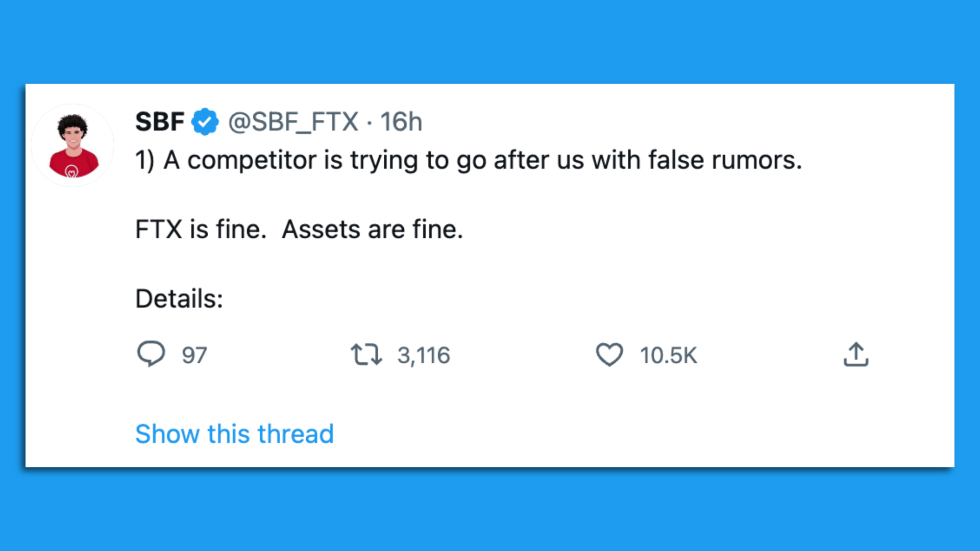Open the @SBF_FTX handle link

tap(293, 122)
